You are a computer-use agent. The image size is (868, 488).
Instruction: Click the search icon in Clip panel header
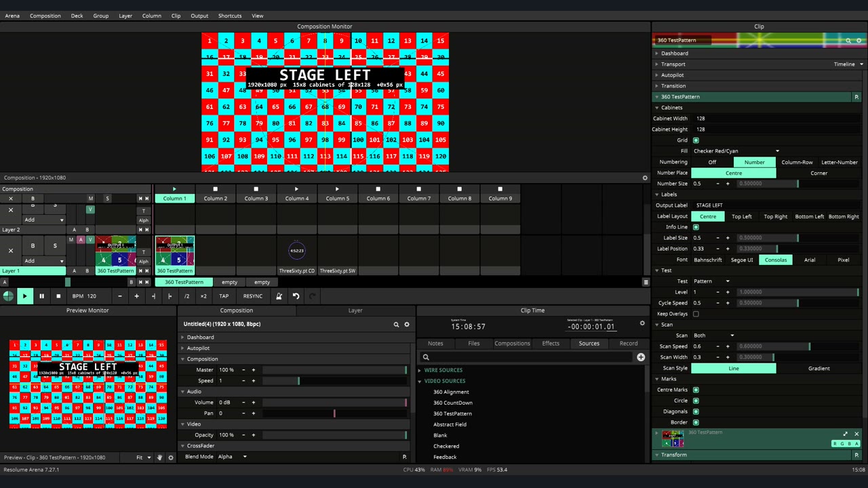click(848, 41)
